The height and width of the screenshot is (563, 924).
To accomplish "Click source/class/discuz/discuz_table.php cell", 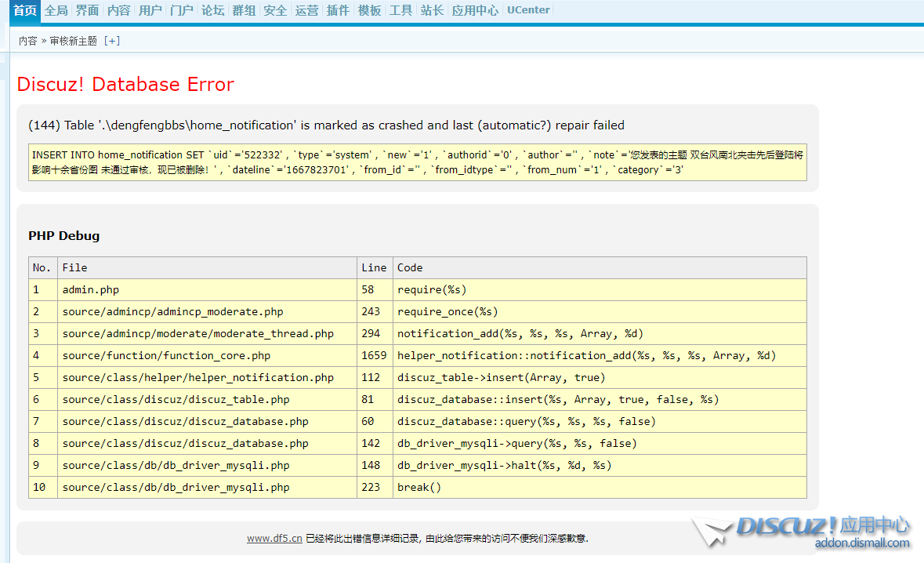I will coord(207,399).
